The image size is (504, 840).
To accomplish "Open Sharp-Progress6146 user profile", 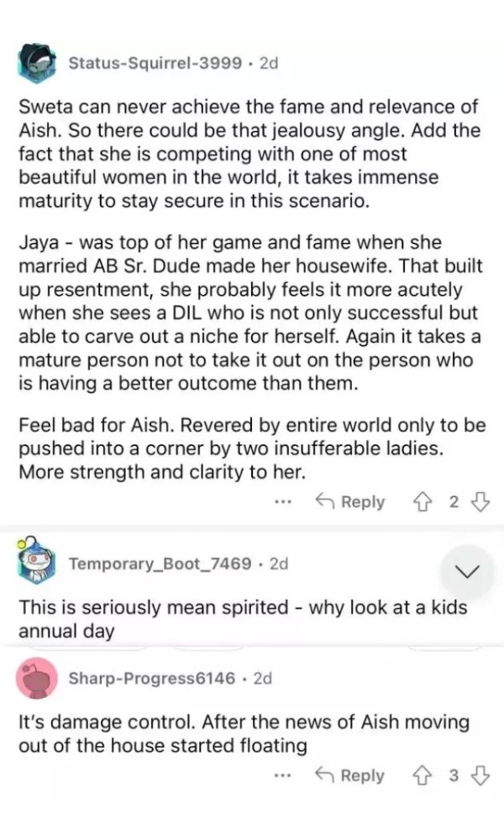I will pyautogui.click(x=151, y=678).
